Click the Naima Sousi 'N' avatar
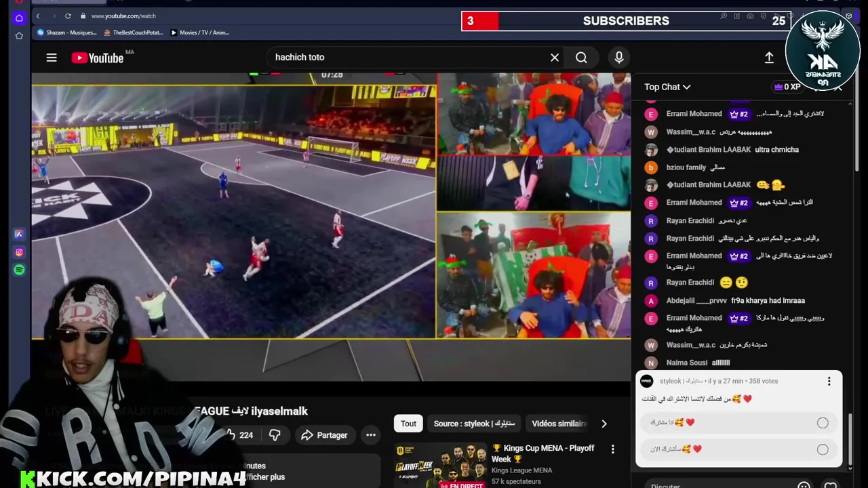The height and width of the screenshot is (488, 868). click(651, 363)
